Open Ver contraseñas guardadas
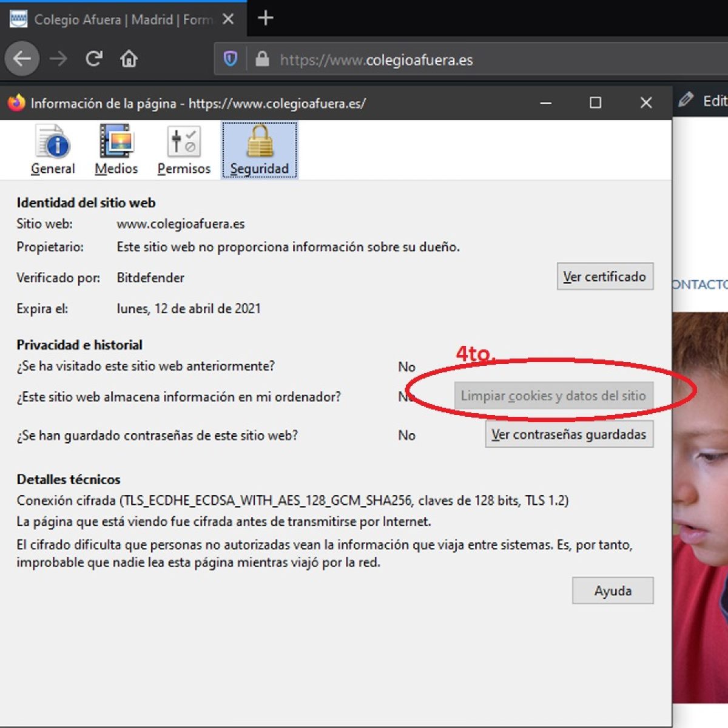 (569, 434)
